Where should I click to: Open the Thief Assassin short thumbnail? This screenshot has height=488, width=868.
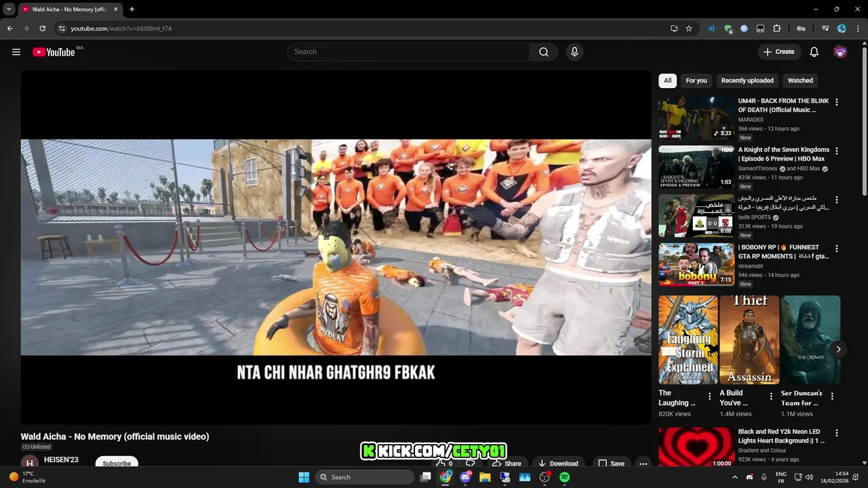point(749,340)
